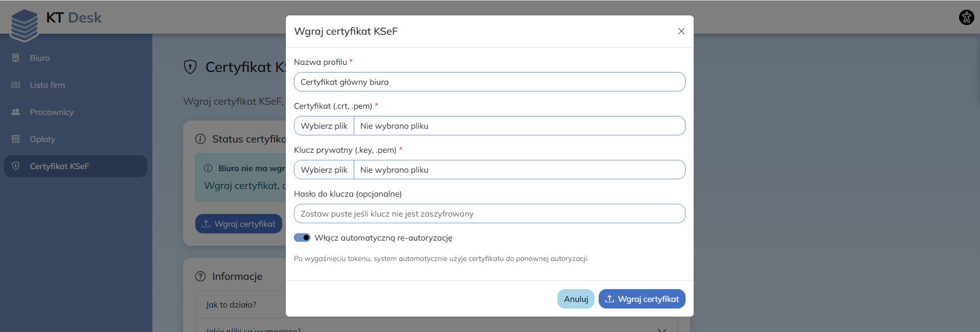Focus the Hasło do klucza password field
Image resolution: width=980 pixels, height=332 pixels.
pos(489,214)
